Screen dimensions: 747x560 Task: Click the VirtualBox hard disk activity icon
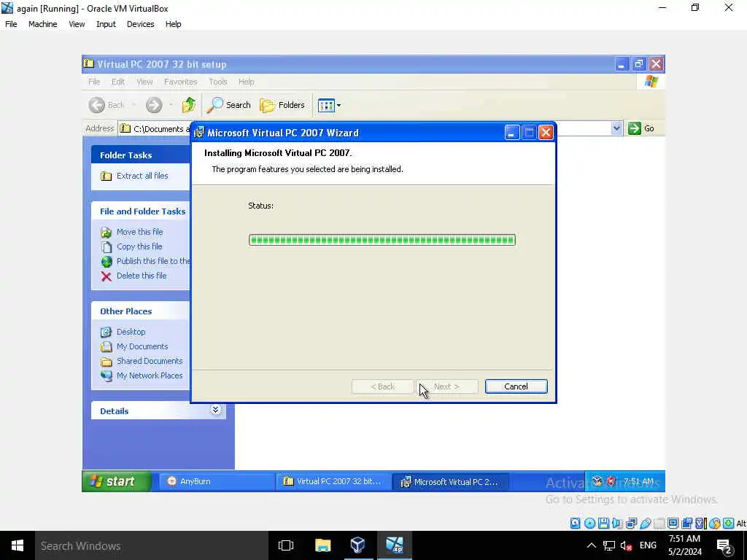tap(575, 524)
